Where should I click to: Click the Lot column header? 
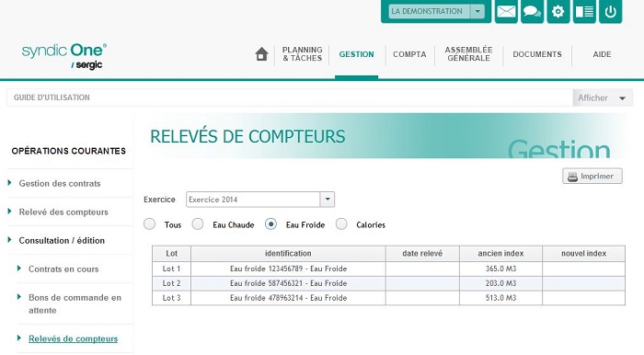[172, 254]
